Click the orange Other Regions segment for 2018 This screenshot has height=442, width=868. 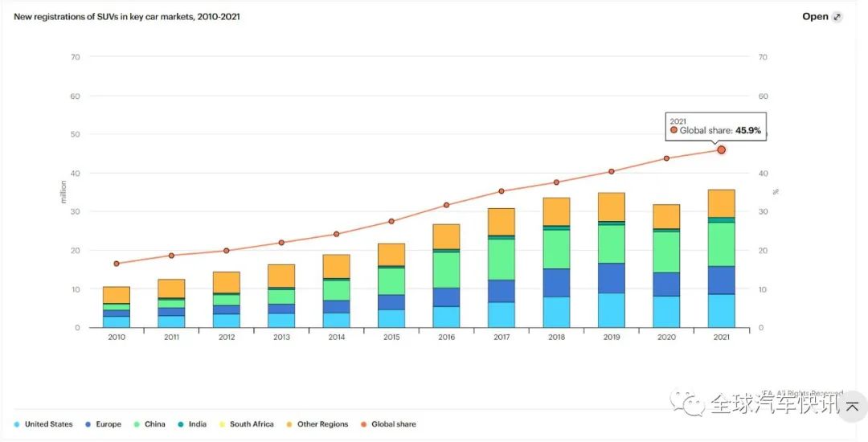pyautogui.click(x=556, y=211)
